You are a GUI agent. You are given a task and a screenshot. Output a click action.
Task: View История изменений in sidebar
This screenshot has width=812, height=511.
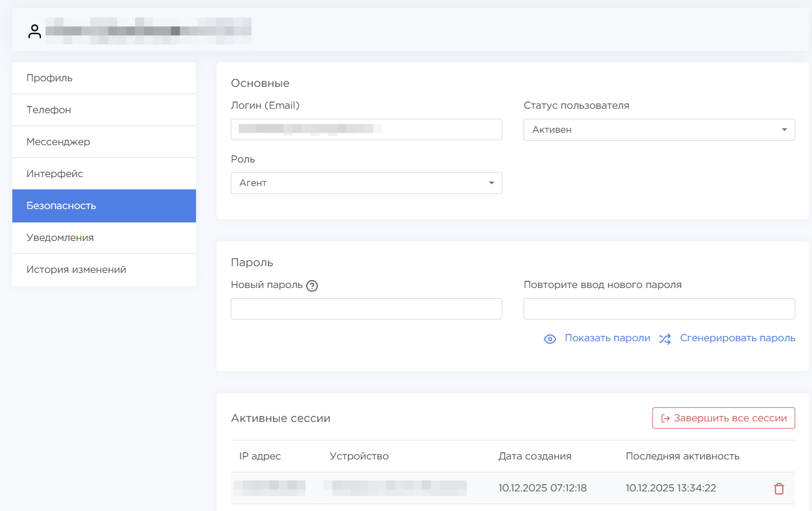[104, 270]
